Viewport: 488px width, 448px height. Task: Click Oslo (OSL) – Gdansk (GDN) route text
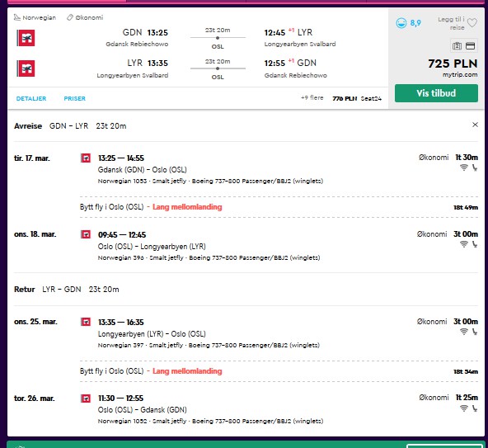click(143, 410)
